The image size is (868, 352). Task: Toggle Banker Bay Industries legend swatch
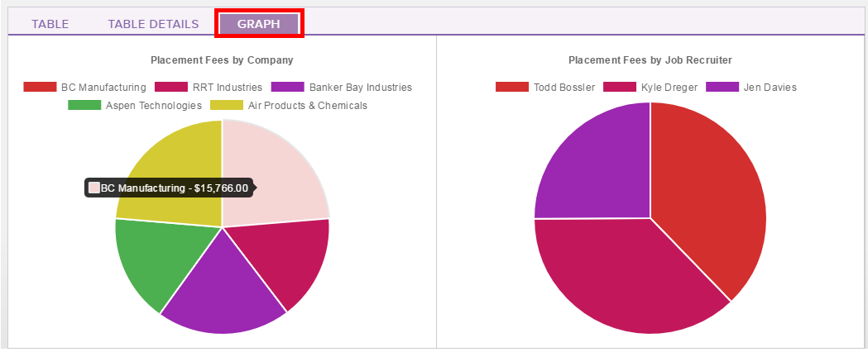[x=288, y=87]
